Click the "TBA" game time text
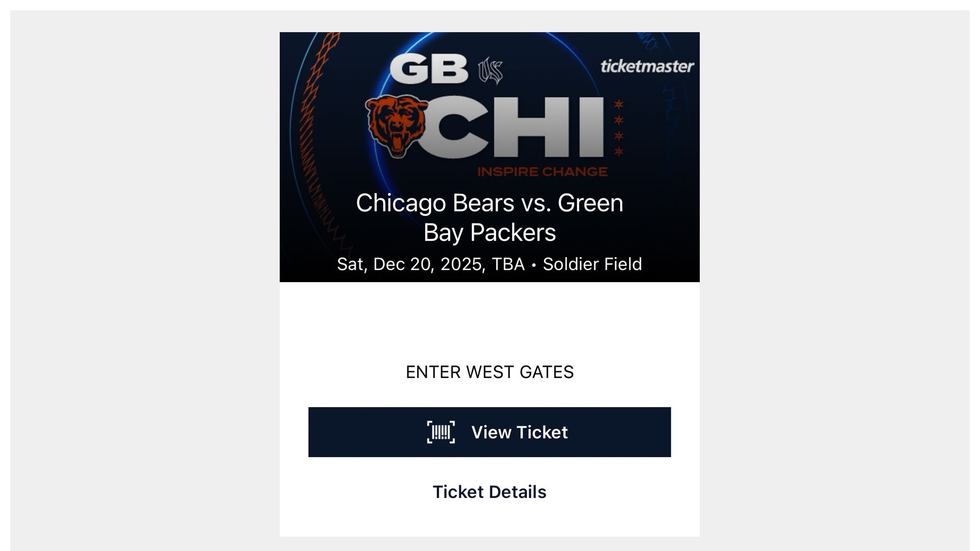The width and height of the screenshot is (980, 551). 508,264
